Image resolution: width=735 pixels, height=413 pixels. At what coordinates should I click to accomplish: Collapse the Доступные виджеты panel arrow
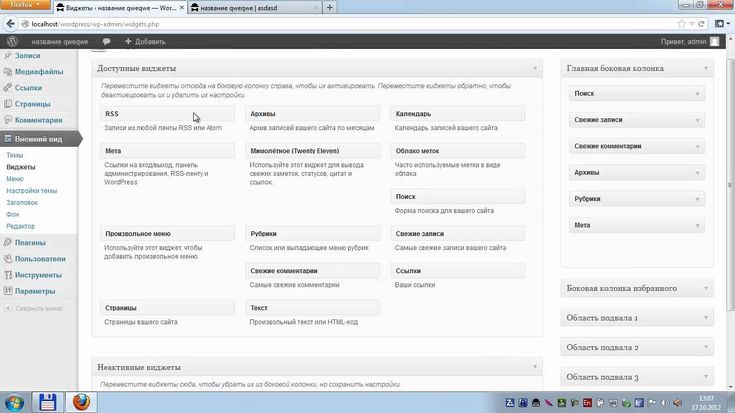pyautogui.click(x=535, y=68)
